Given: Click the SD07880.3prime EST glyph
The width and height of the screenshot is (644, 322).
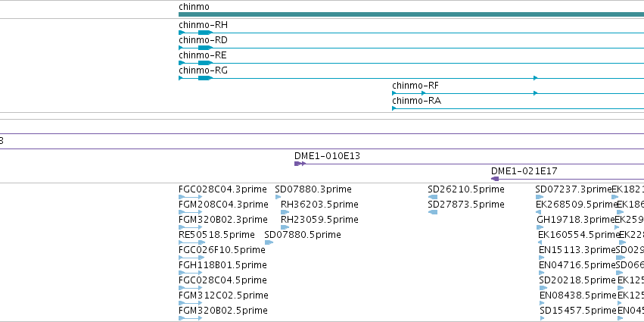Looking at the screenshot, I should 278,197.
